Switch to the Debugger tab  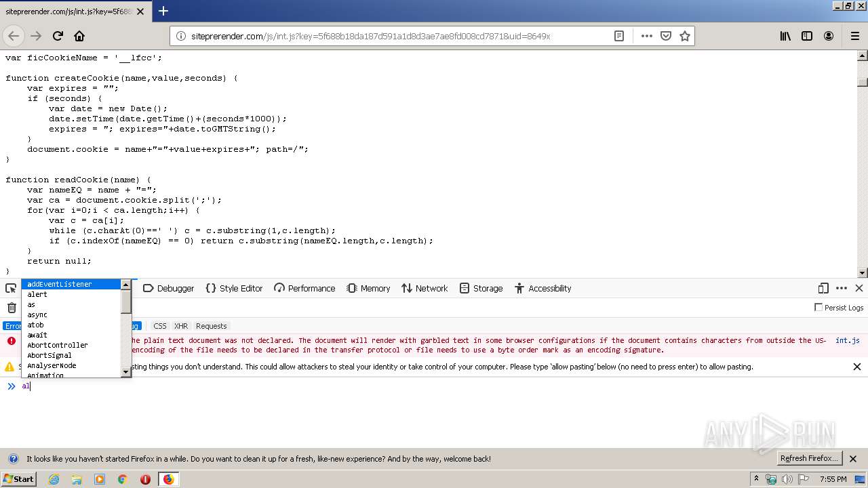[168, 288]
